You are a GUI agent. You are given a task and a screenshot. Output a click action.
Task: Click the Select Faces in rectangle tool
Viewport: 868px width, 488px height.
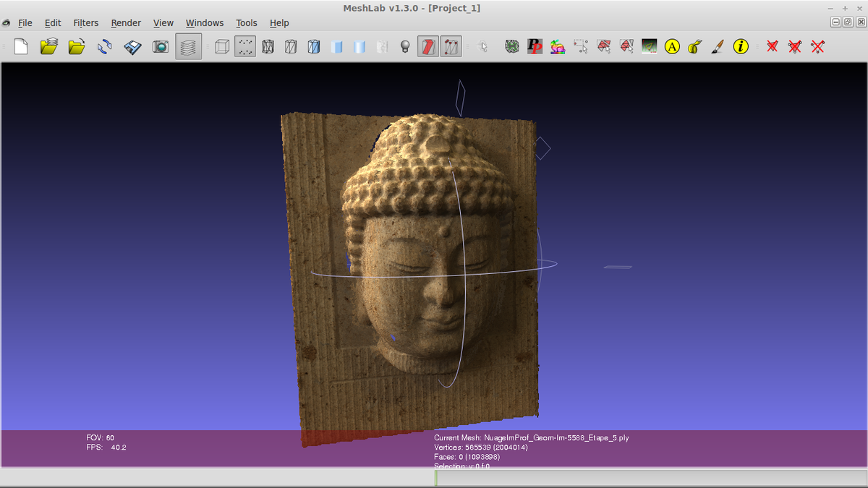(x=603, y=47)
